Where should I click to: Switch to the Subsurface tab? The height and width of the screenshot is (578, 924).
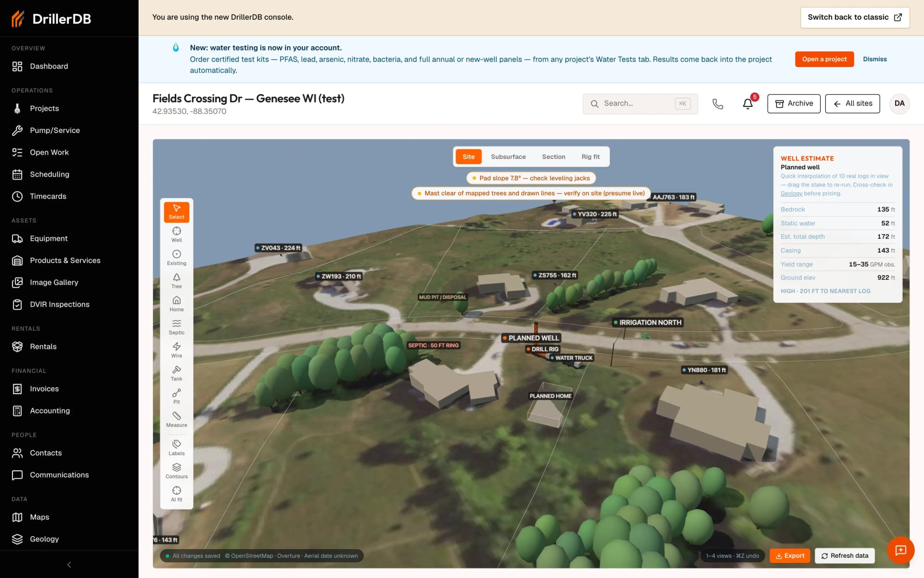508,157
